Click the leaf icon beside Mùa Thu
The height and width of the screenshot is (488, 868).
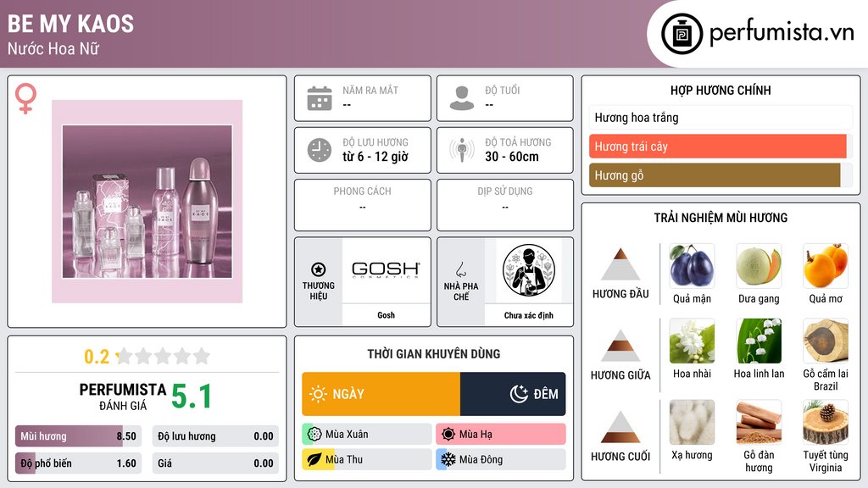tap(314, 459)
